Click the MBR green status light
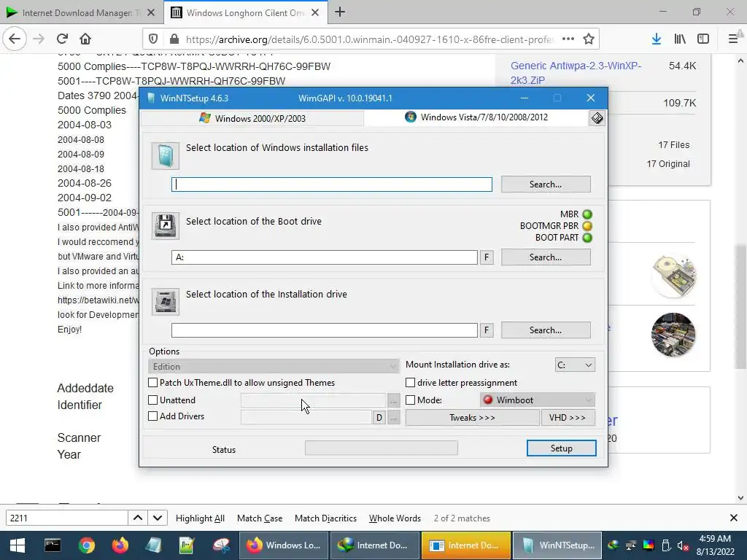The width and height of the screenshot is (747, 560). coord(587,214)
